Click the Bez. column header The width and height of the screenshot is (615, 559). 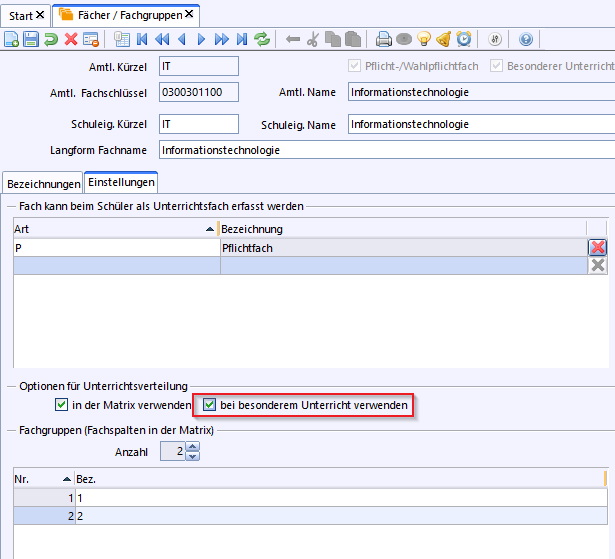(x=340, y=479)
